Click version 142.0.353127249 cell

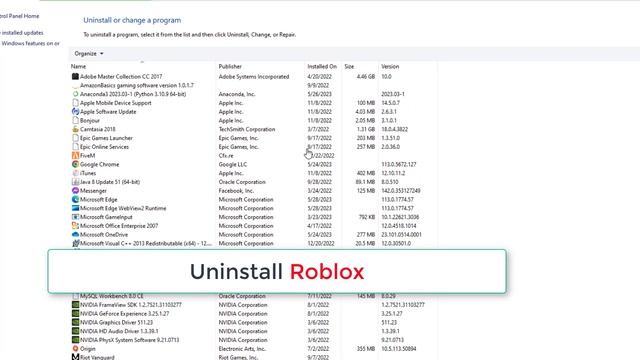coord(401,191)
